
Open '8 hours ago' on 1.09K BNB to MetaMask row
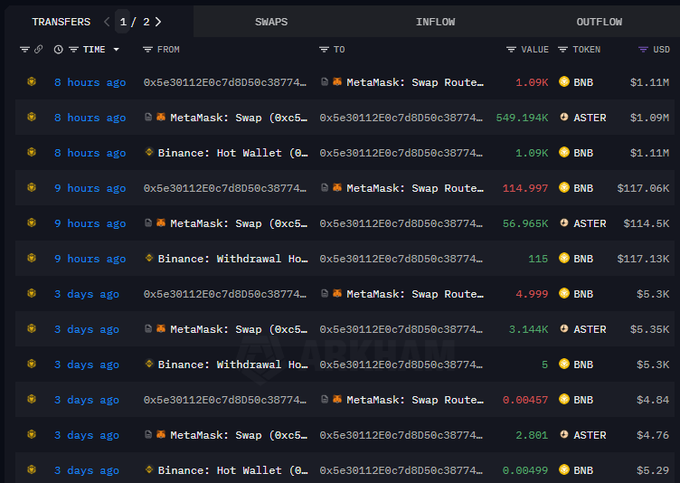[x=90, y=82]
